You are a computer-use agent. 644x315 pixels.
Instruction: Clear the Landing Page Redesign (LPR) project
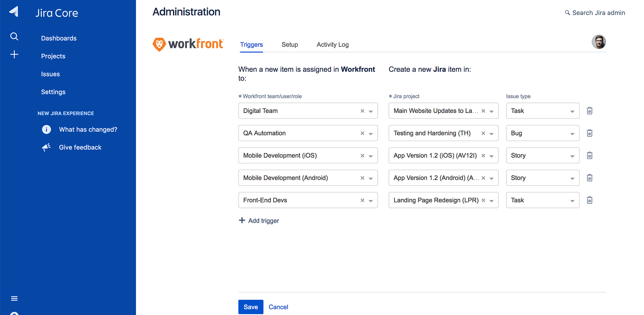pyautogui.click(x=483, y=201)
